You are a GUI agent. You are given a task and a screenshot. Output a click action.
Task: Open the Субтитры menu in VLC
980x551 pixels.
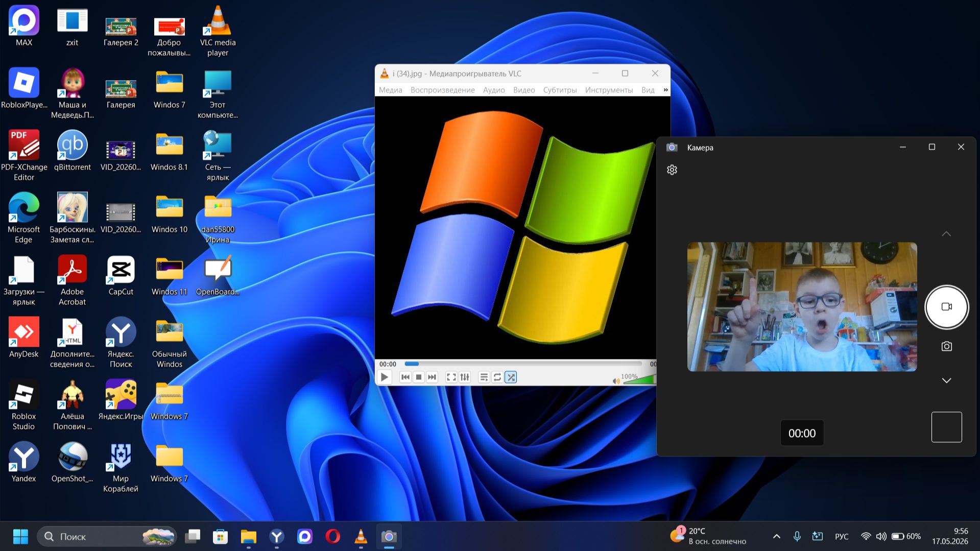[x=560, y=90]
